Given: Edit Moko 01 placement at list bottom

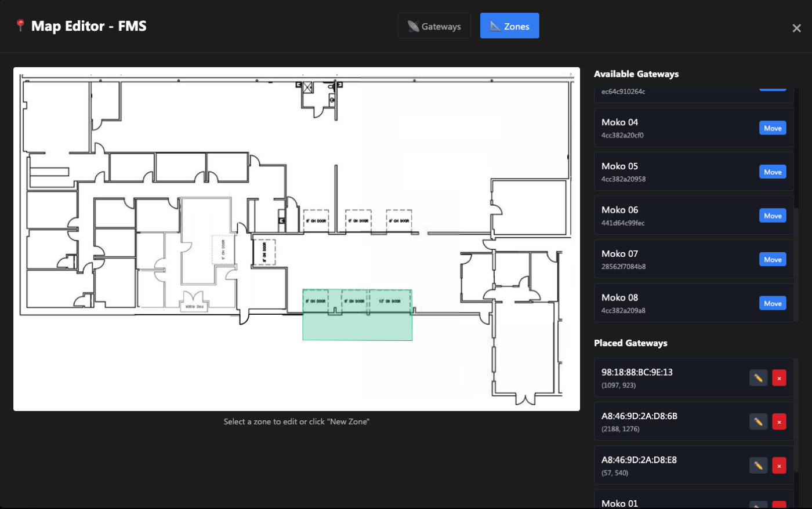Looking at the screenshot, I should [x=758, y=506].
